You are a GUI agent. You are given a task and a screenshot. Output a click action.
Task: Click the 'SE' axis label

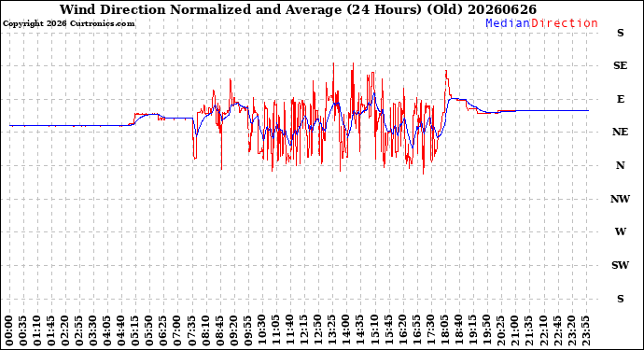pyautogui.click(x=620, y=65)
